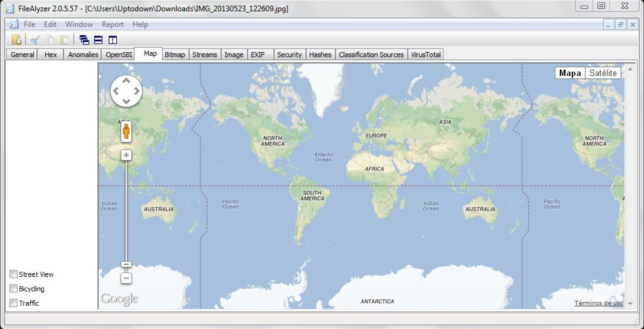Click the orange Street View pegman
The width and height of the screenshot is (644, 329).
(126, 131)
